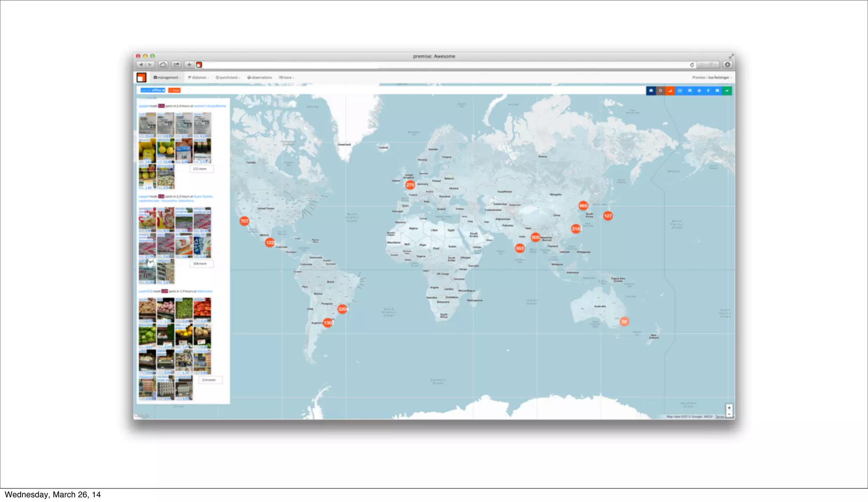This screenshot has height=502, width=868.
Task: Click the table list view icon
Action: (x=690, y=91)
